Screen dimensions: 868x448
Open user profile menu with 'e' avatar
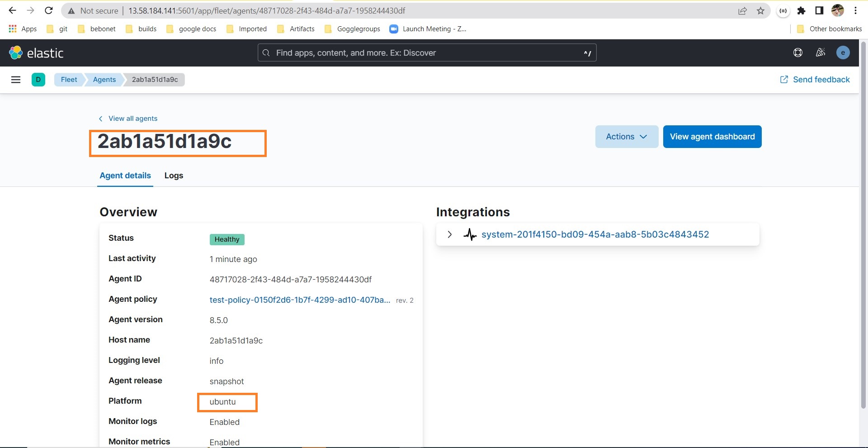(843, 52)
